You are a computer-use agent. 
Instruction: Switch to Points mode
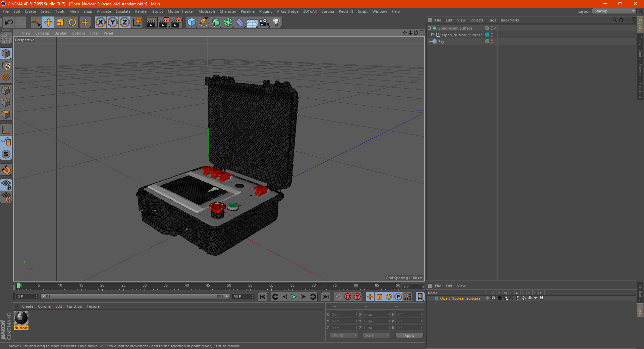(6, 90)
